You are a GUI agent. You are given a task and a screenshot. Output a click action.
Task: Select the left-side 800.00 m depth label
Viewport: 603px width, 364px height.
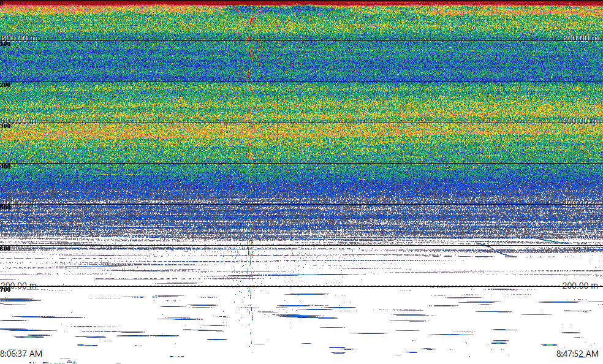tap(19, 37)
